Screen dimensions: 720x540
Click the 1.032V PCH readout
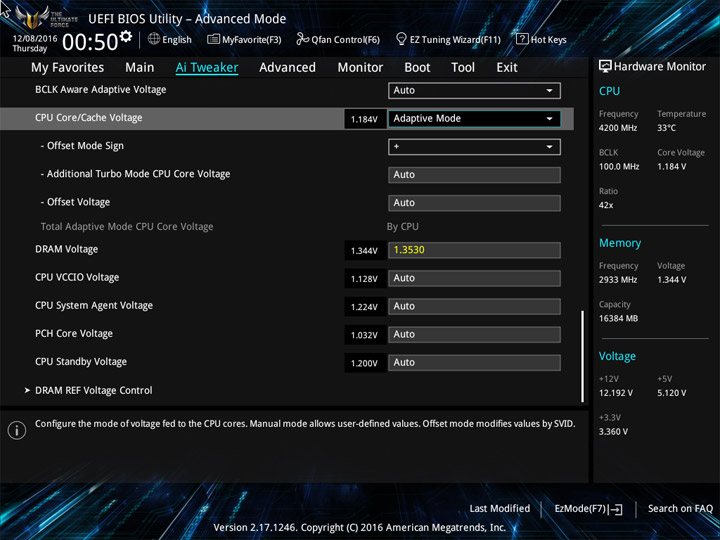coord(364,335)
